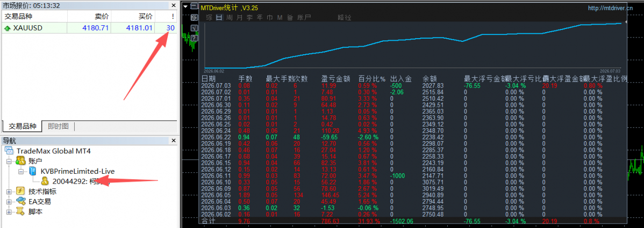The image size is (644, 228).
Task: Switch to the 即时图 tab
Action: [58, 126]
